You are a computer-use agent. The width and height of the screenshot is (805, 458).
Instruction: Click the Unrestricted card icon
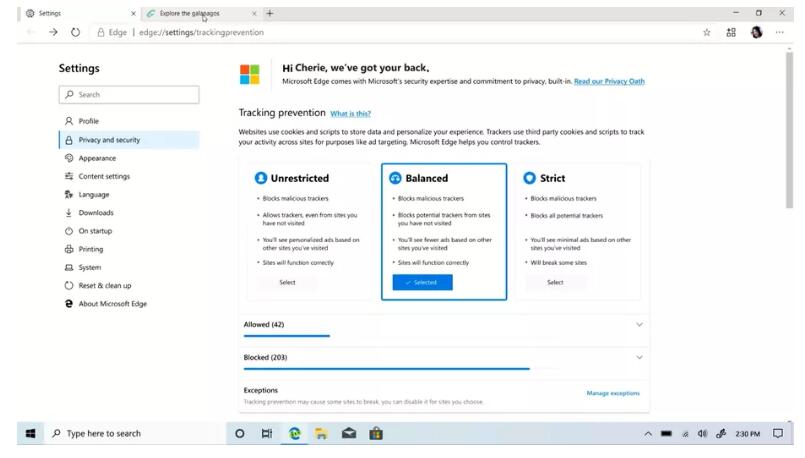tap(261, 178)
